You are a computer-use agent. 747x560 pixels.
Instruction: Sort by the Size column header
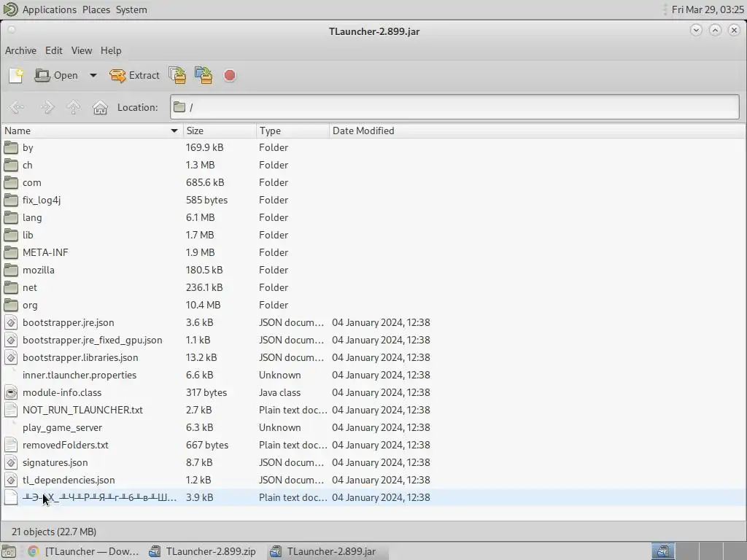click(220, 131)
